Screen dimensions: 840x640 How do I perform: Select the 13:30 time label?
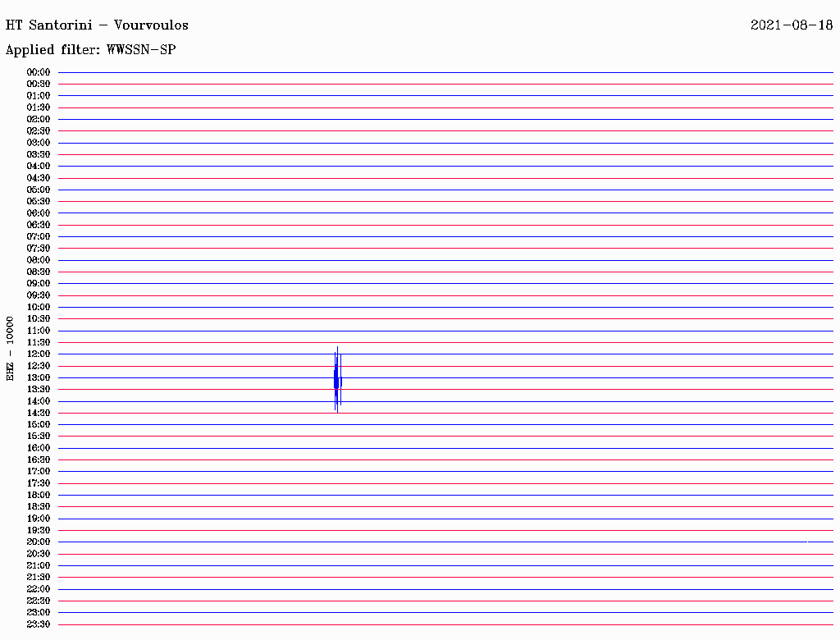pos(39,390)
